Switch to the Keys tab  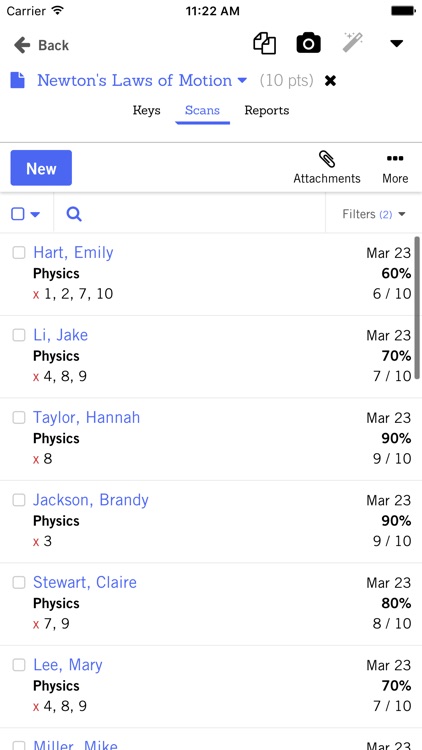pyautogui.click(x=146, y=110)
